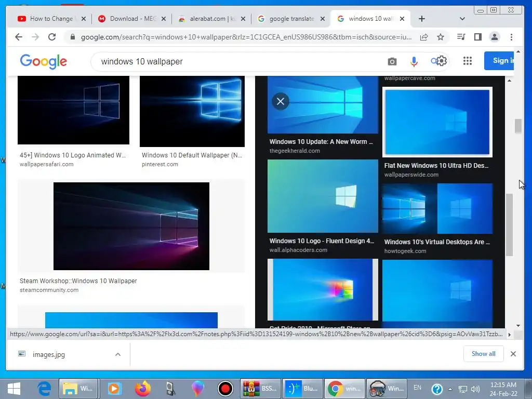Close the image preview panel
This screenshot has width=532, height=399.
tap(280, 101)
